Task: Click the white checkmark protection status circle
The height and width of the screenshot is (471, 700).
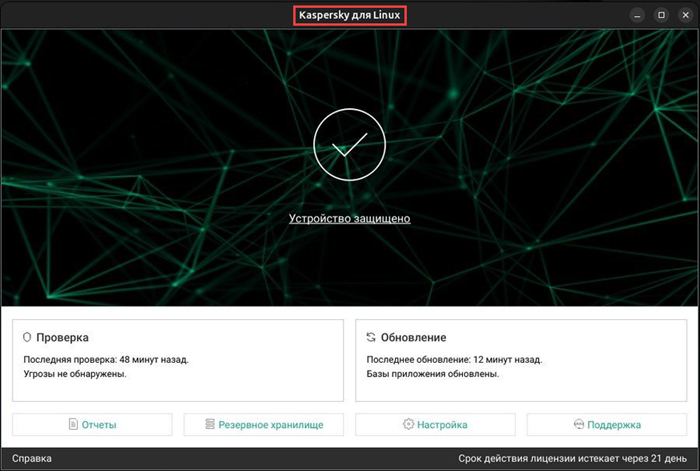Action: point(349,145)
